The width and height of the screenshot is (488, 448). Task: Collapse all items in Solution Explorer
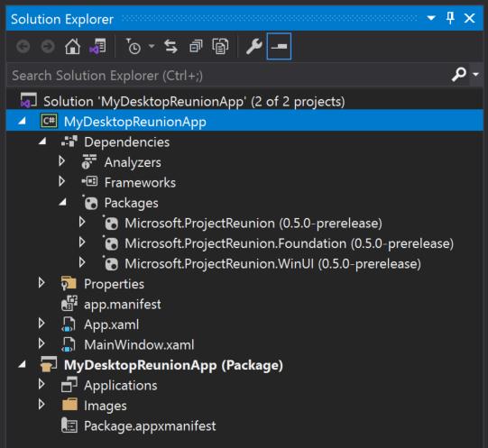tap(196, 47)
